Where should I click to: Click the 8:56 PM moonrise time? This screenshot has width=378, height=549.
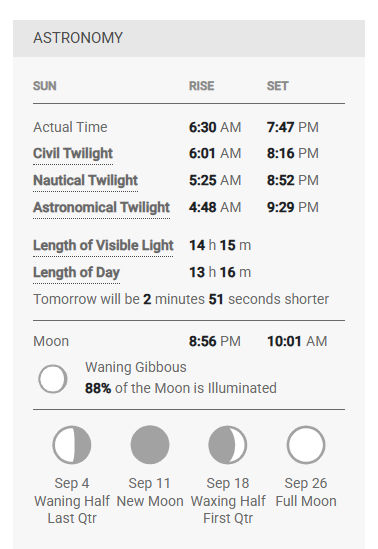tap(215, 341)
